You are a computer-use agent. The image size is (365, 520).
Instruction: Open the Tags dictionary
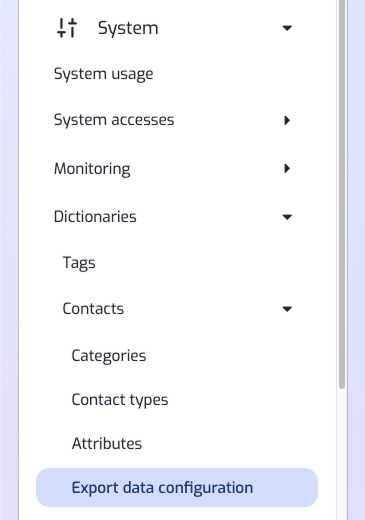point(79,263)
